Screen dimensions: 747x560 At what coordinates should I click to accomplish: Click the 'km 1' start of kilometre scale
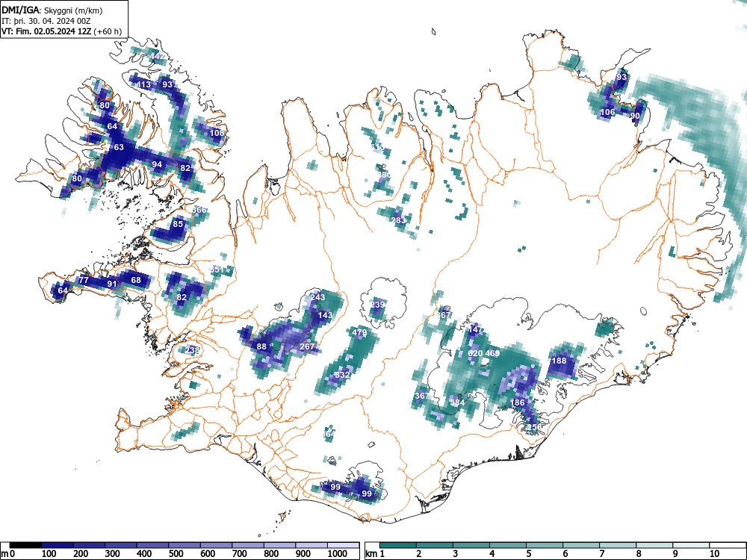(376, 553)
